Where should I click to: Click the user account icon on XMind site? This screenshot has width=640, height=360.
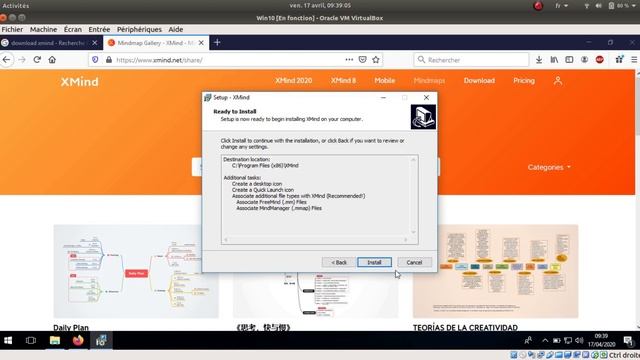click(558, 81)
